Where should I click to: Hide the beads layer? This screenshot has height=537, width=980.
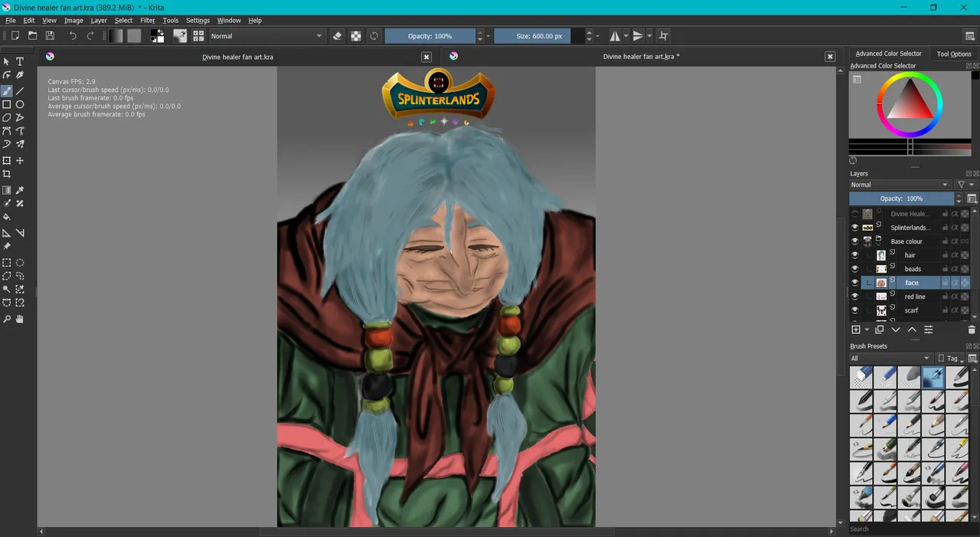pyautogui.click(x=854, y=269)
